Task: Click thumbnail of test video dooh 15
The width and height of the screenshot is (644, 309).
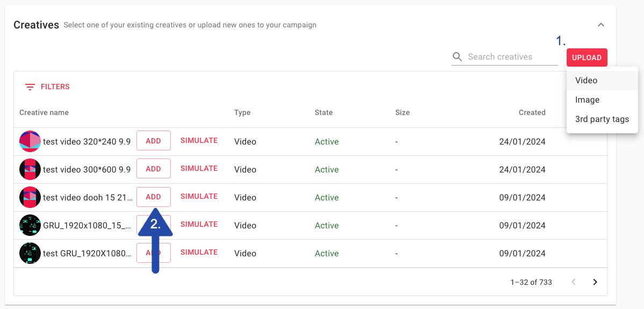Action: tap(30, 197)
